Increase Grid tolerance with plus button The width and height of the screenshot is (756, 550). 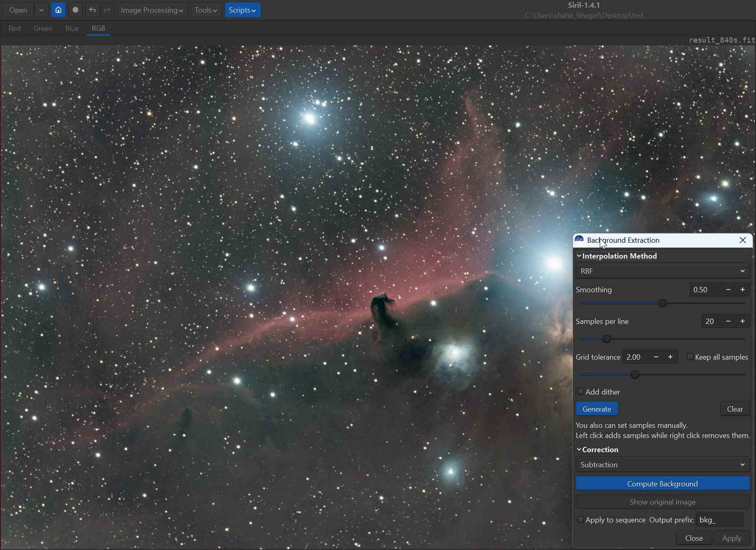point(670,357)
